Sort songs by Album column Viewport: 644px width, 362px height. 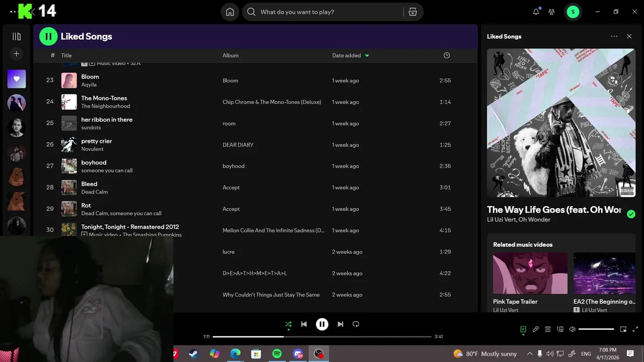[x=230, y=55]
